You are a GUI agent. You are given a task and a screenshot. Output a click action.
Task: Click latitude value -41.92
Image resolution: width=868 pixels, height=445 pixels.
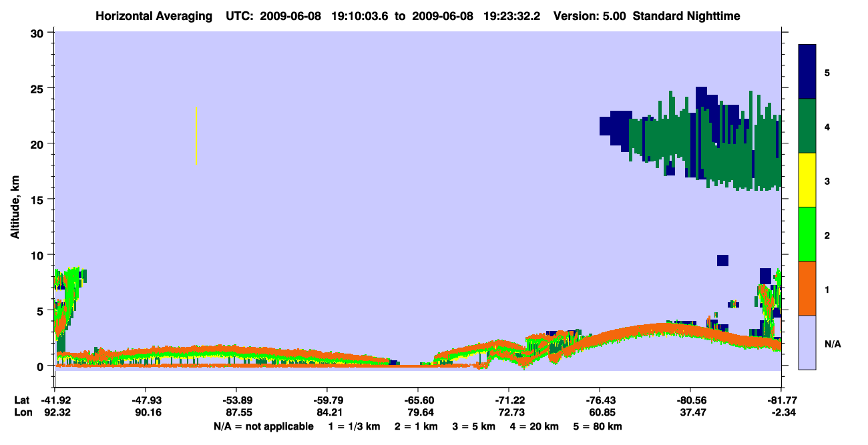point(55,400)
